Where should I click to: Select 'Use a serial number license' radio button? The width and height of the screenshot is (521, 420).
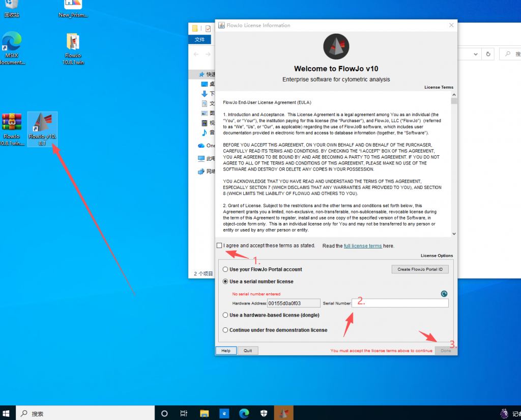[225, 282]
